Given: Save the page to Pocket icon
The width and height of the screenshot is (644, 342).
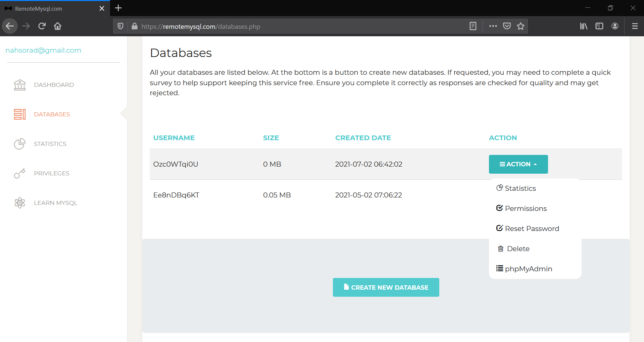Looking at the screenshot, I should coord(507,26).
